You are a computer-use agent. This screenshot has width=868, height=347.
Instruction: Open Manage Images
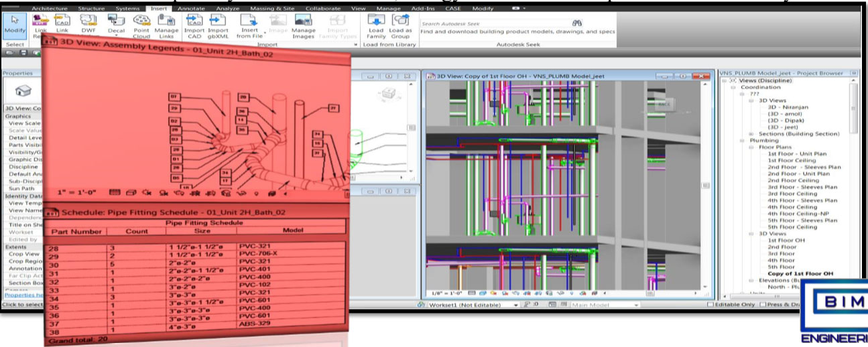[303, 25]
